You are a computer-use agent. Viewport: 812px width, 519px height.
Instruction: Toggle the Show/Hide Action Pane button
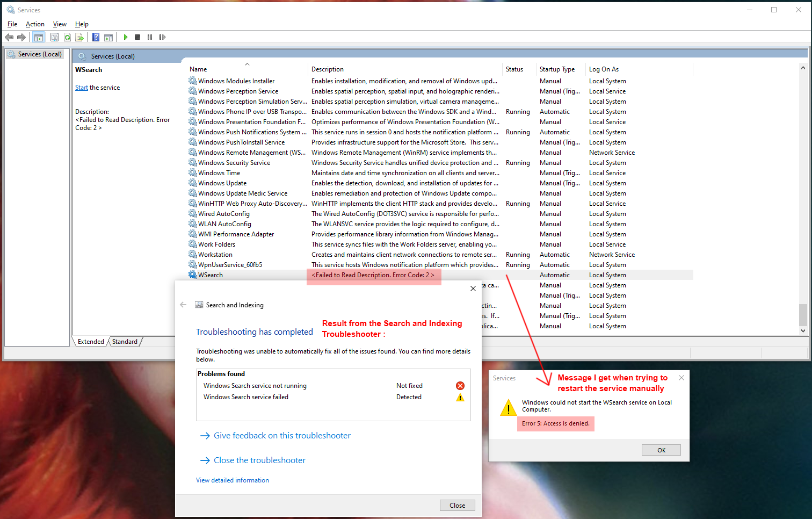[x=108, y=37]
